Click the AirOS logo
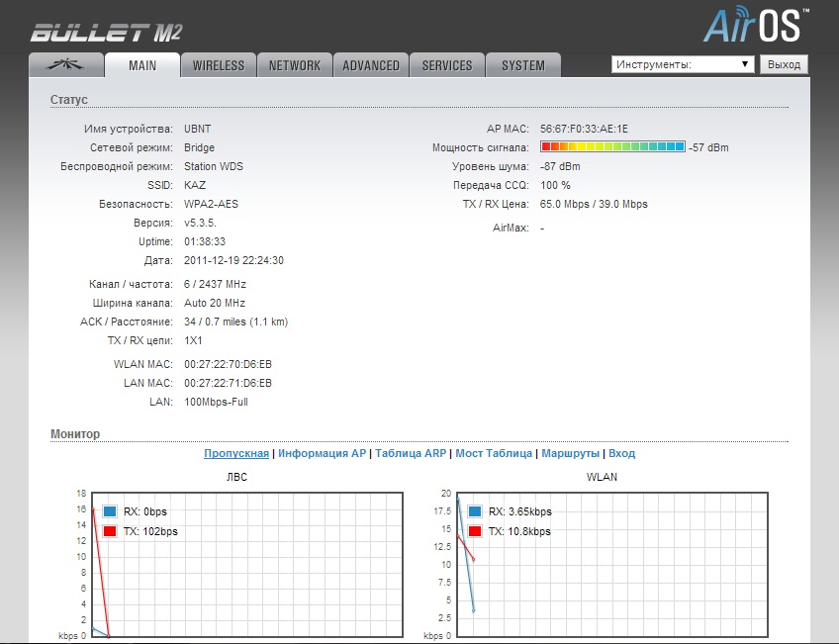 756,24
